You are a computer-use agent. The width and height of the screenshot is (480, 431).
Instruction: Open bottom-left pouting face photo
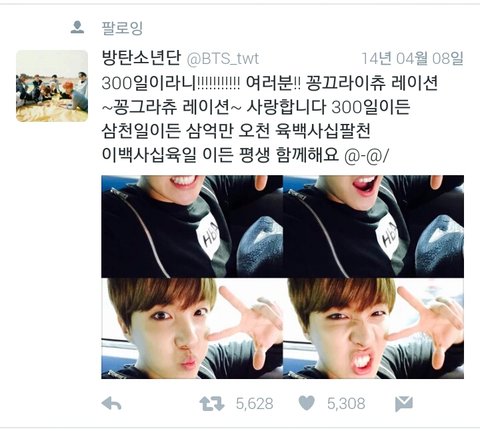pyautogui.click(x=192, y=328)
